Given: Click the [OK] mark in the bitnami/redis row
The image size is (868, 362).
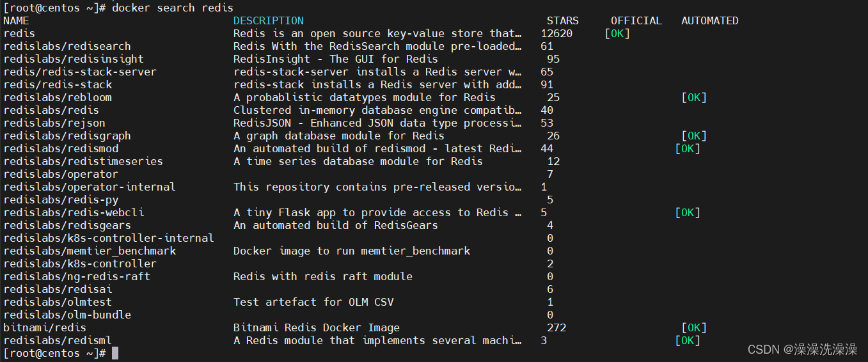Looking at the screenshot, I should [x=694, y=327].
